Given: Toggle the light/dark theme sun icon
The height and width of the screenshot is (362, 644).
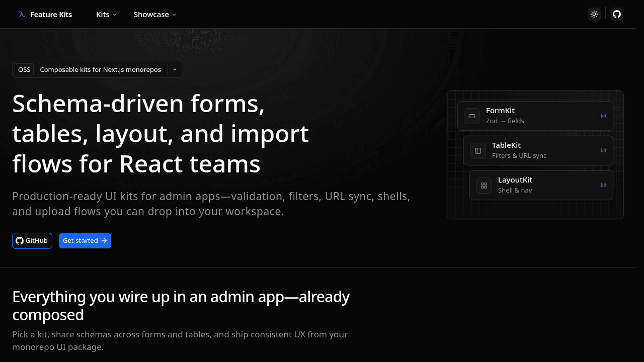Looking at the screenshot, I should pyautogui.click(x=594, y=14).
